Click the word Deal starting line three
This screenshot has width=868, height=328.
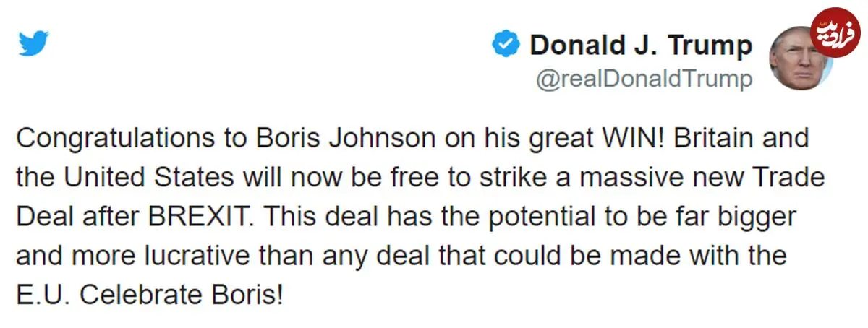(41, 217)
